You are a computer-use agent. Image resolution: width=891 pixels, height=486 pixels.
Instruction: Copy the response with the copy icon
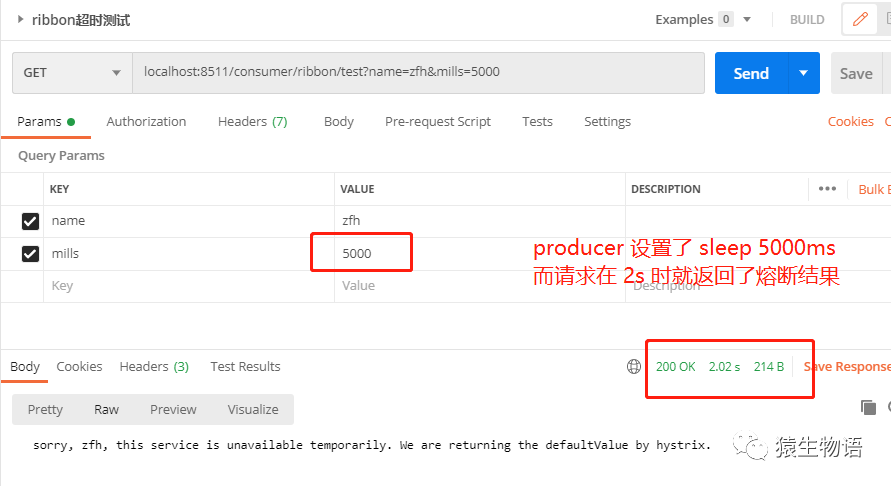[x=868, y=407]
